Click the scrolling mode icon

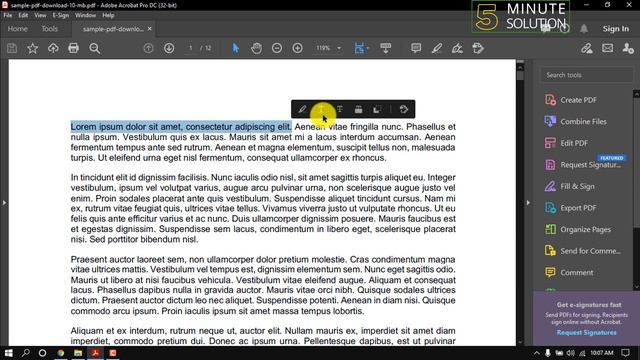point(386,48)
